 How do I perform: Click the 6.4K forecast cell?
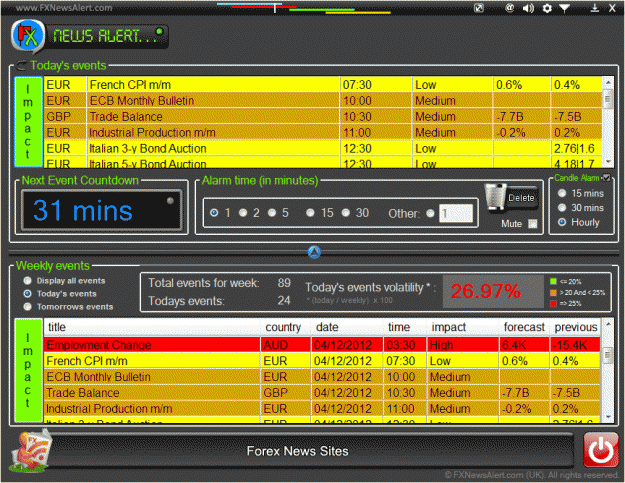coord(524,345)
